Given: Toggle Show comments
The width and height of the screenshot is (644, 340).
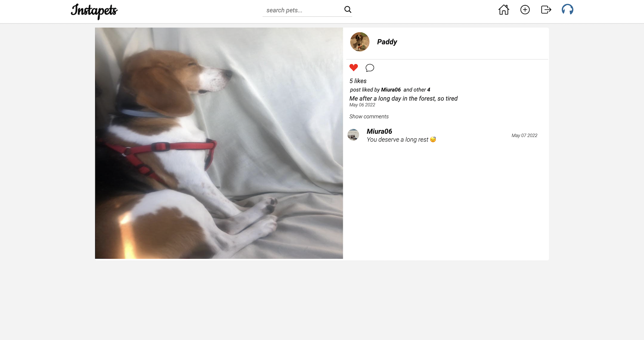Looking at the screenshot, I should [x=369, y=117].
